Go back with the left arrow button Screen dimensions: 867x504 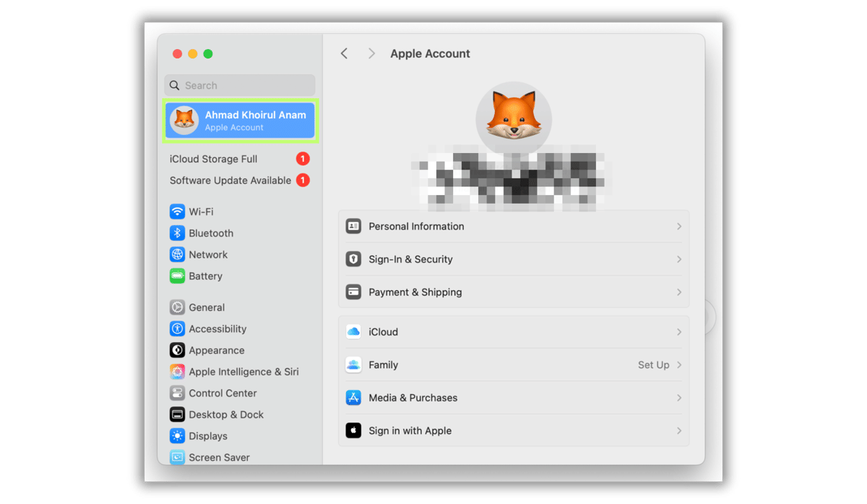coord(345,53)
